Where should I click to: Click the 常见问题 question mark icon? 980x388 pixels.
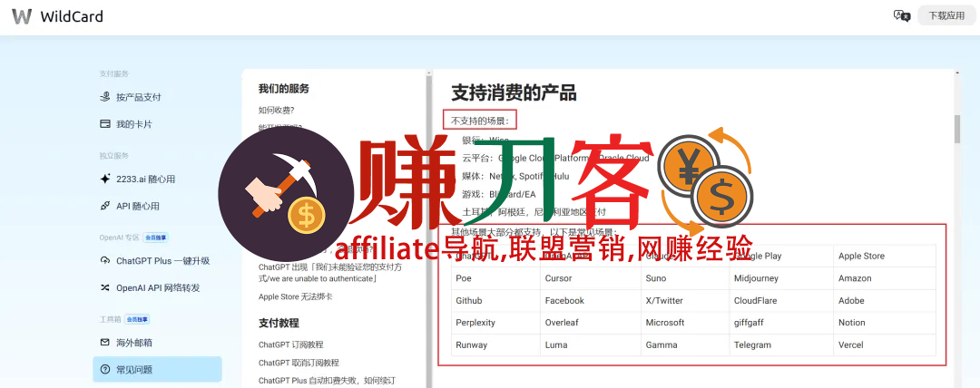pos(105,369)
